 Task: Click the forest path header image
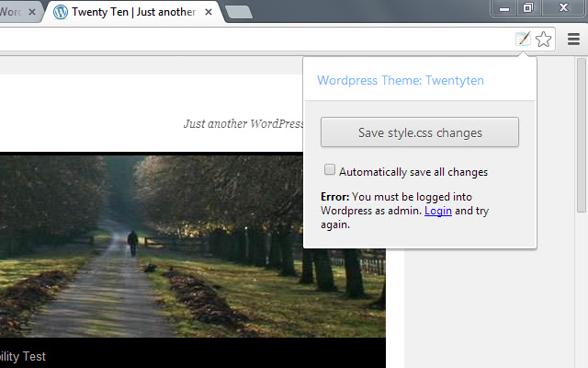click(x=193, y=247)
